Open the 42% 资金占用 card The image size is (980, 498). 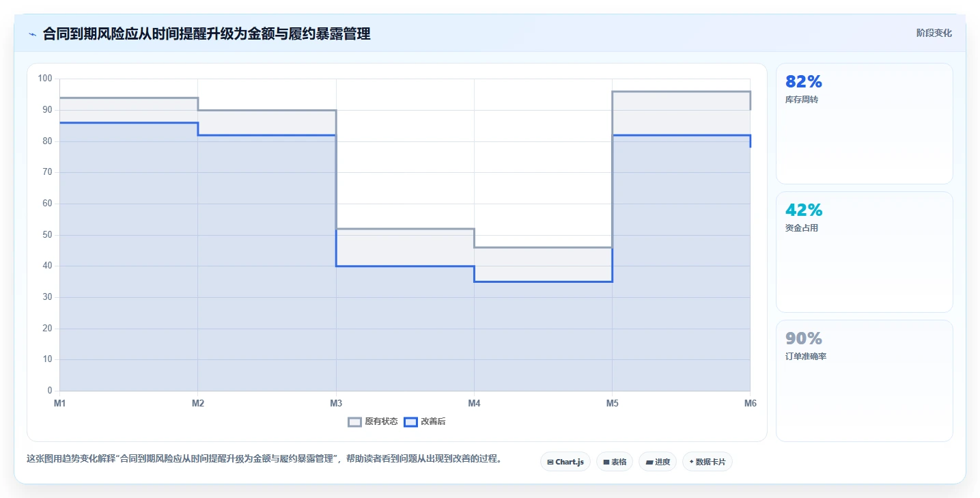865,252
